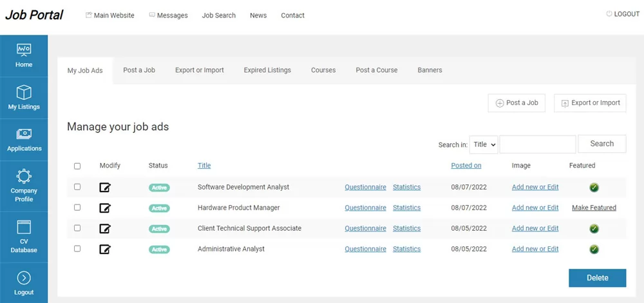This screenshot has height=303, width=644.
Task: Open Post a Course tab
Action: [377, 70]
